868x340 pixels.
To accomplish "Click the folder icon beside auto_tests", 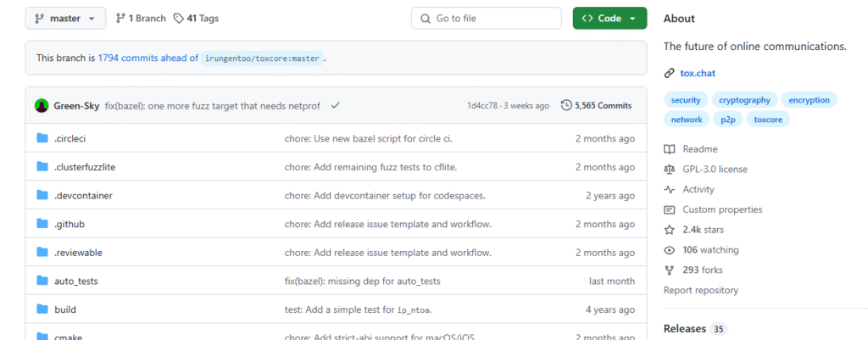I will 42,281.
